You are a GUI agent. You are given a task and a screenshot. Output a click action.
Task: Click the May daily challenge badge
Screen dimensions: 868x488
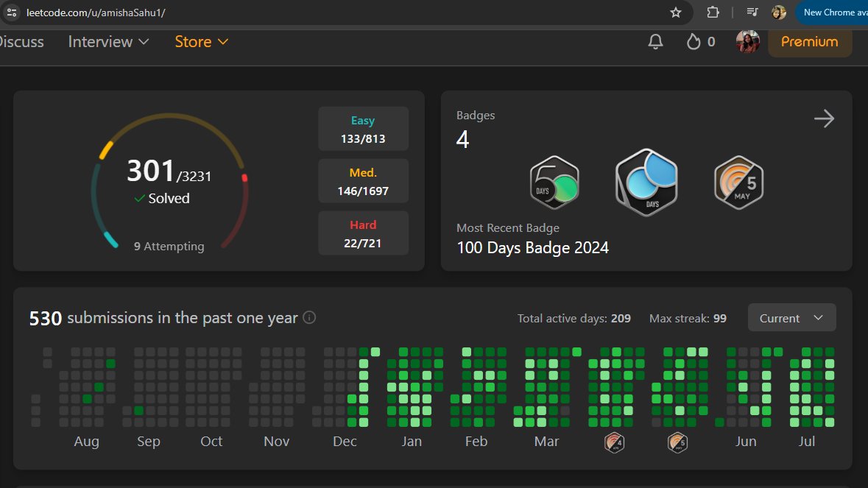(x=739, y=182)
